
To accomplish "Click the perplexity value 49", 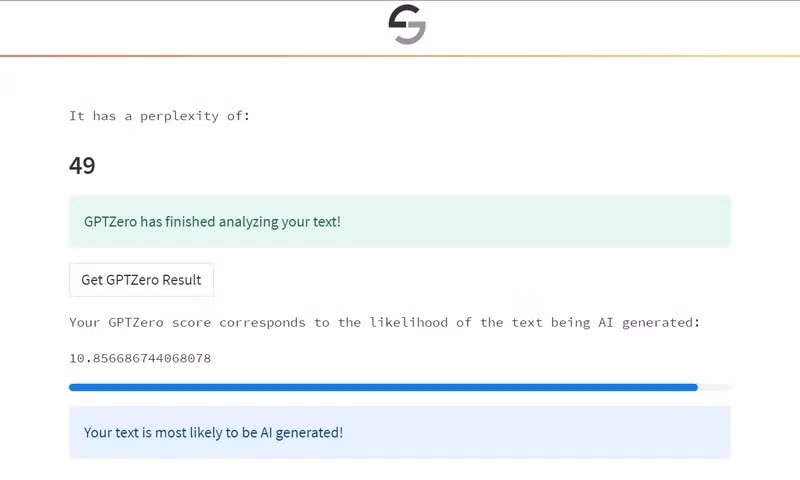I will (x=82, y=166).
